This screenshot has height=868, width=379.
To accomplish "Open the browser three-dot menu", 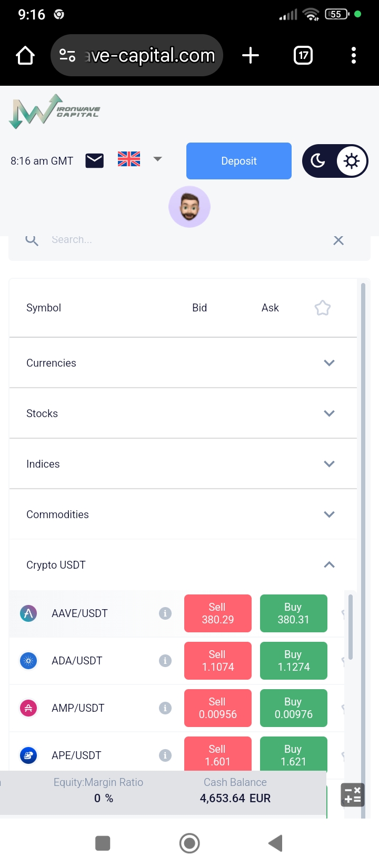I will (x=354, y=55).
